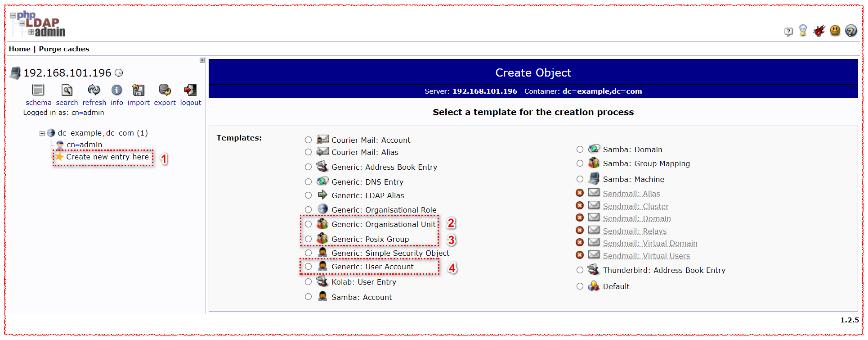Click the Samba: Machine computer icon
This screenshot has height=340, width=868.
pos(594,179)
